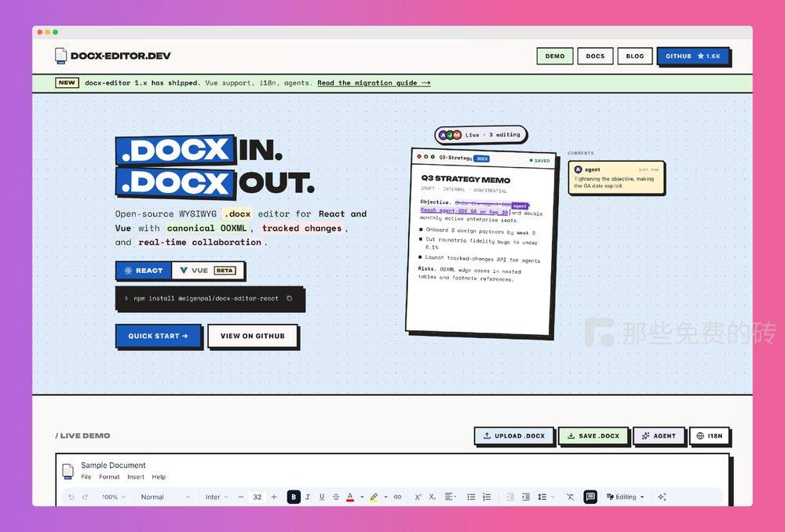Viewport: 785px width, 532px height.
Task: Open the font color dropdown arrow
Action: point(362,497)
